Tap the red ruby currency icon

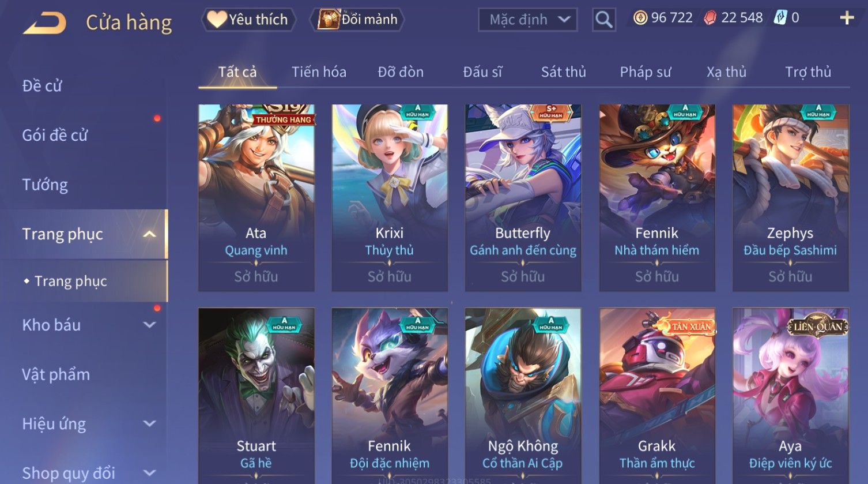point(710,18)
